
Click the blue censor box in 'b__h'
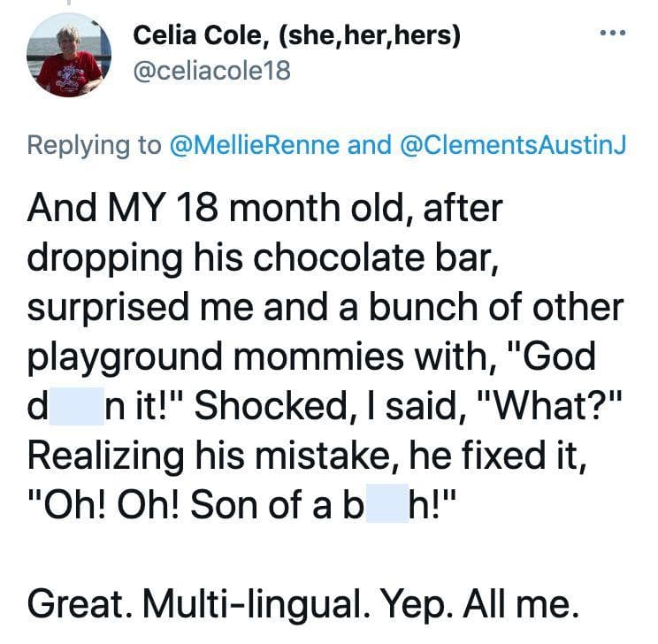tap(386, 503)
